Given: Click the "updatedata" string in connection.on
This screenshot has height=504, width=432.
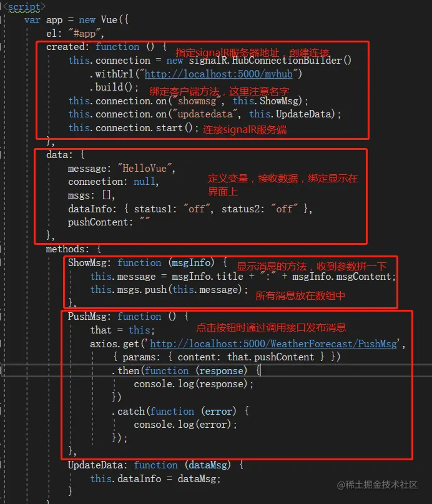Looking at the screenshot, I should [205, 114].
